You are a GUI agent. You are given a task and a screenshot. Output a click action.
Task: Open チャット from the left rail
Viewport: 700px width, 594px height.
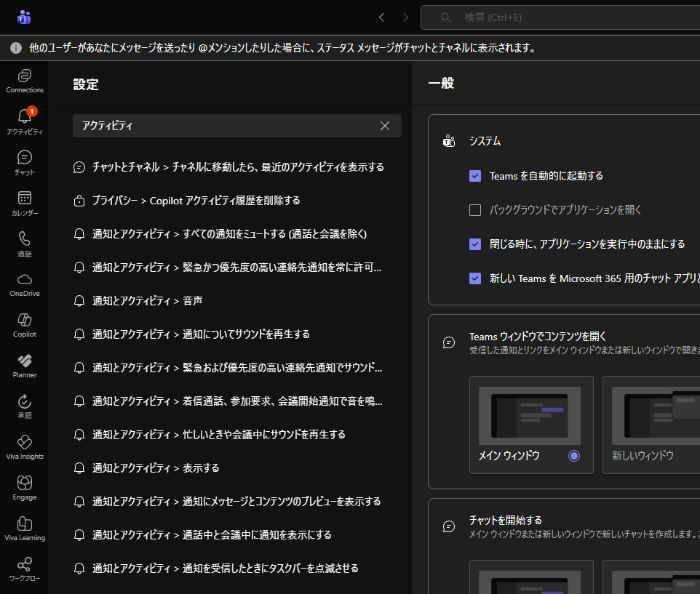pos(25,161)
